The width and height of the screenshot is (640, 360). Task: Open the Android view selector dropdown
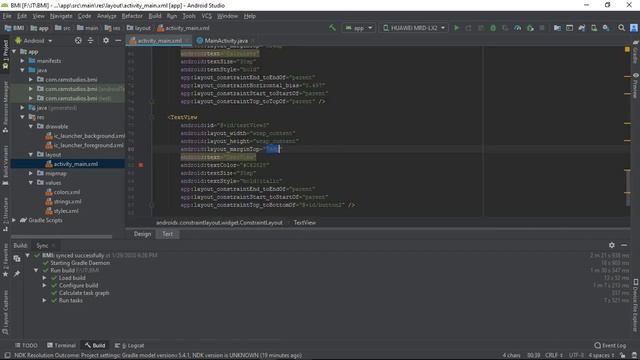[33, 41]
